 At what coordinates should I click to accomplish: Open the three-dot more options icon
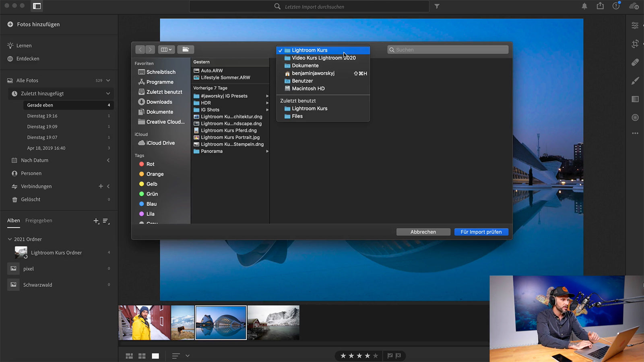(x=635, y=133)
